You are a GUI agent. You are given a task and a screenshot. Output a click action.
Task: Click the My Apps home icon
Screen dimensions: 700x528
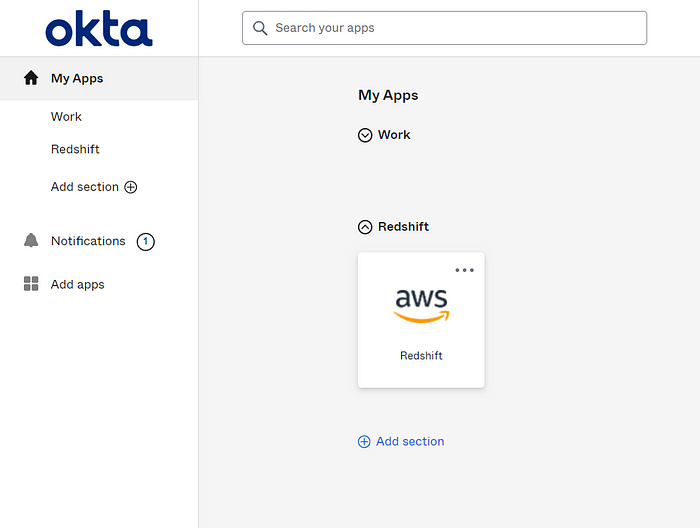click(31, 78)
